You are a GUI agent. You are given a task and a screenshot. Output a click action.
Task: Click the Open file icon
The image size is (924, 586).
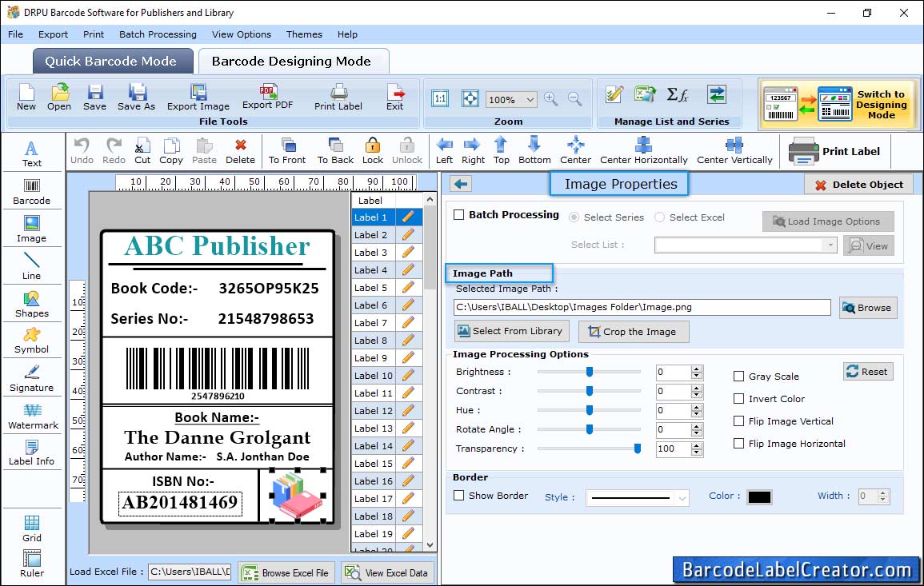tap(59, 98)
